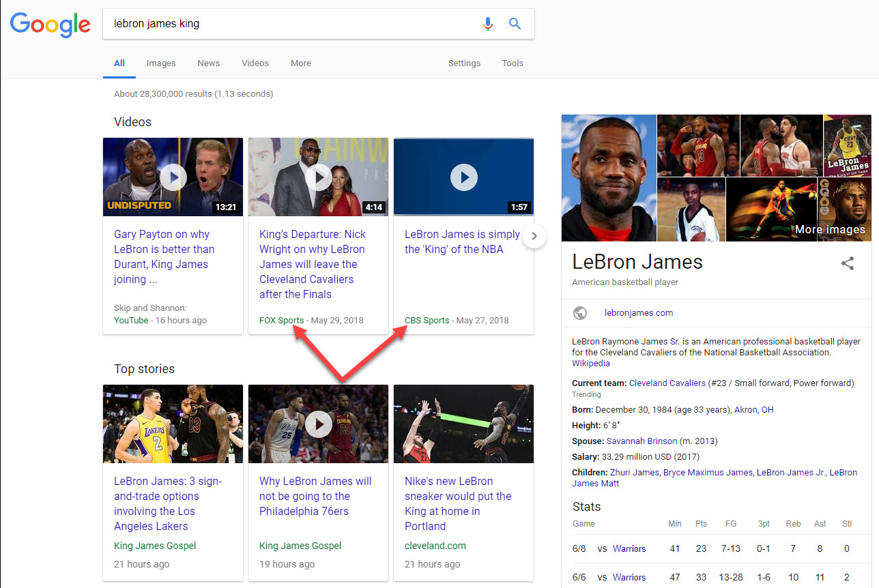This screenshot has width=879, height=588.
Task: Open the large LeBron James portrait photo
Action: point(609,178)
